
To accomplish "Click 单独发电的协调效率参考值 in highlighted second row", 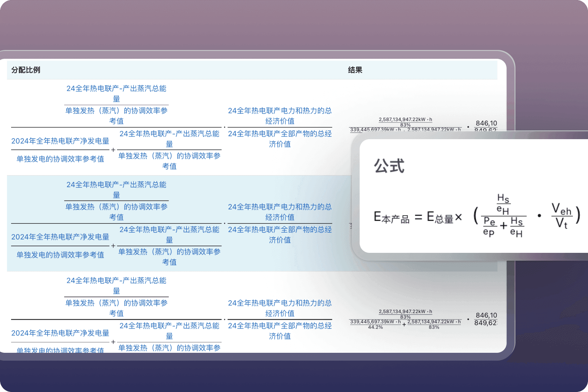I will (x=60, y=255).
